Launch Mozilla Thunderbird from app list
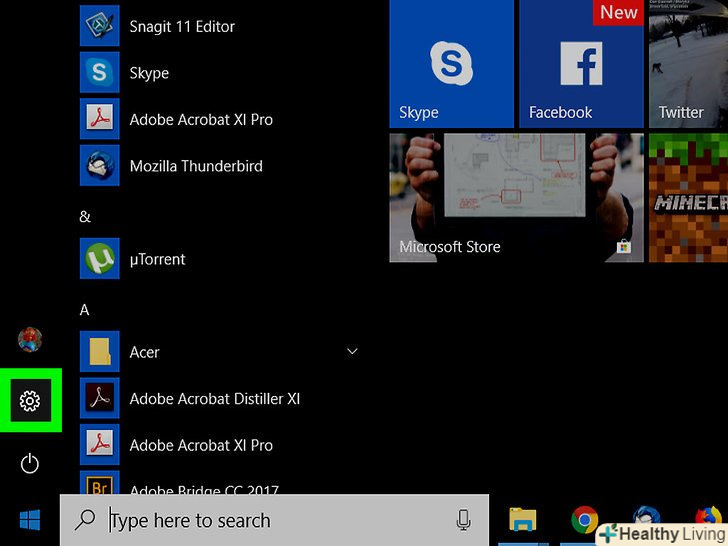The image size is (728, 546). coord(195,166)
